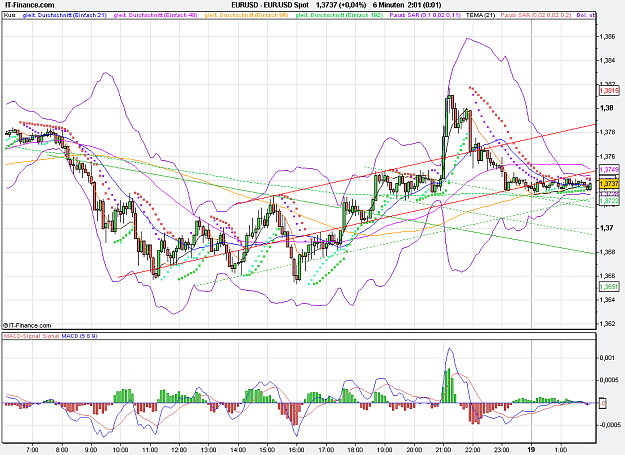Click the 'IT-Finance.com' header text
Image resolution: width=625 pixels, height=455 pixels.
[x=27, y=5]
